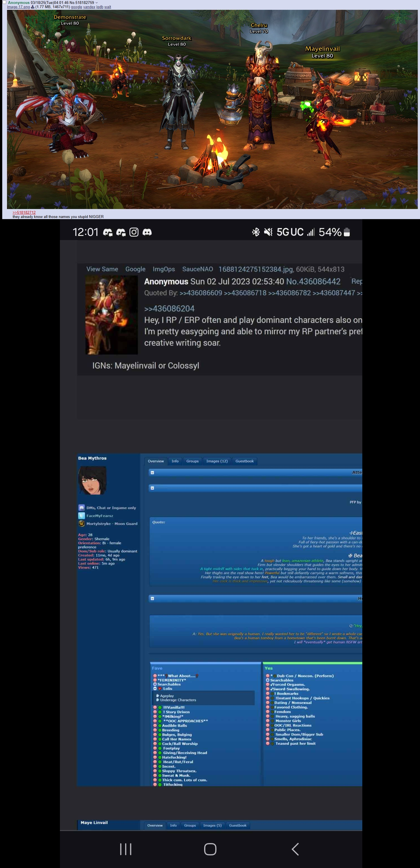
Task: Search the image with the iqdb link
Action: pyautogui.click(x=100, y=7)
